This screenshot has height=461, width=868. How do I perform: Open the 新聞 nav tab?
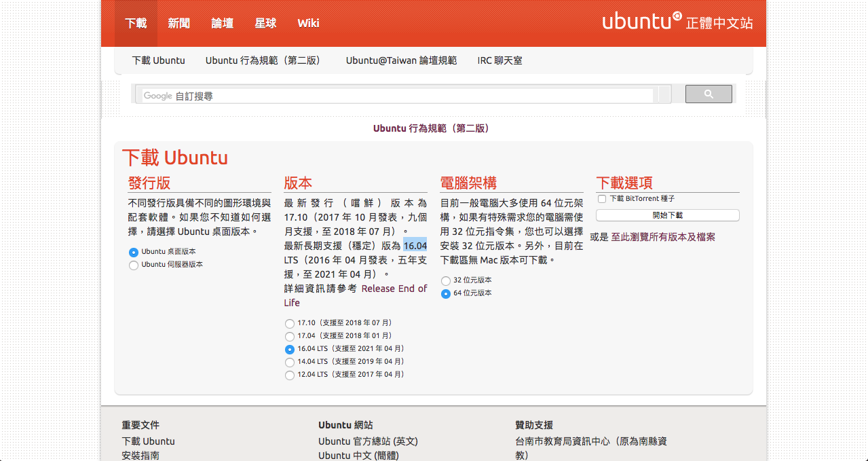pos(179,23)
